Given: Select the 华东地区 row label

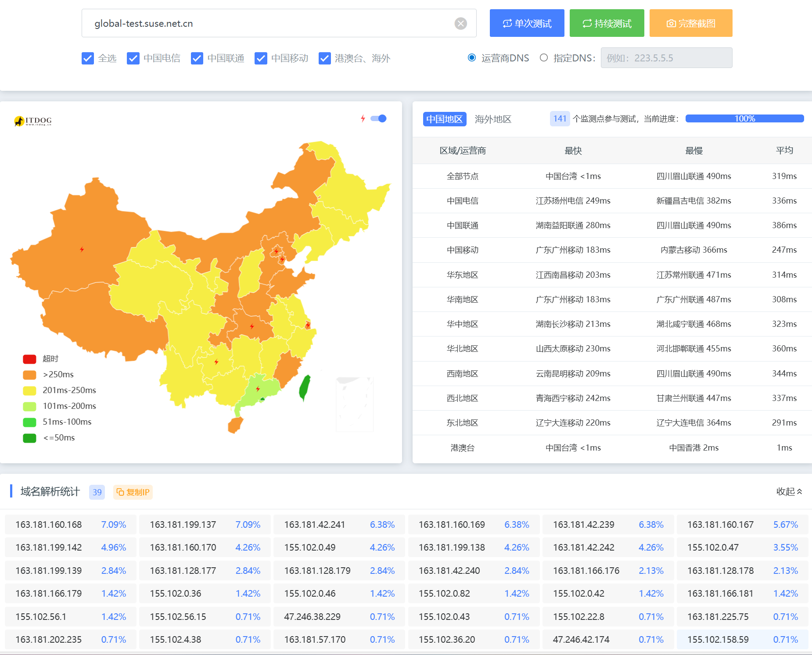Looking at the screenshot, I should [x=462, y=275].
